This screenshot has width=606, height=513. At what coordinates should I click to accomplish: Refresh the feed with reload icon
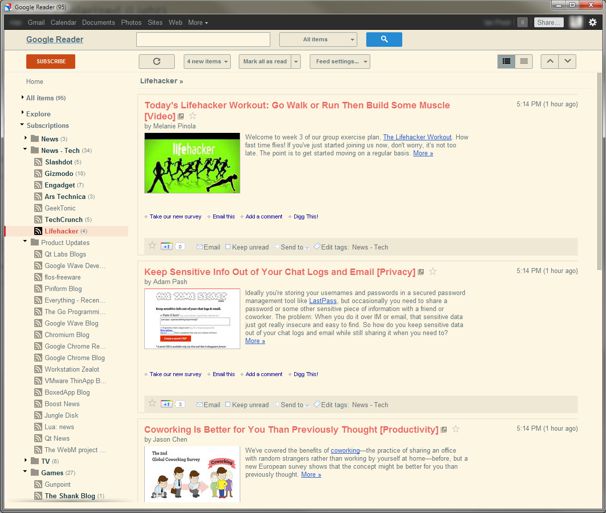click(157, 61)
